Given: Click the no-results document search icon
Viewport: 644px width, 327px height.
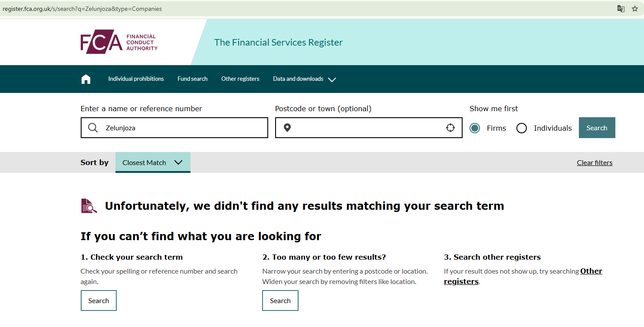Looking at the screenshot, I should pyautogui.click(x=89, y=206).
